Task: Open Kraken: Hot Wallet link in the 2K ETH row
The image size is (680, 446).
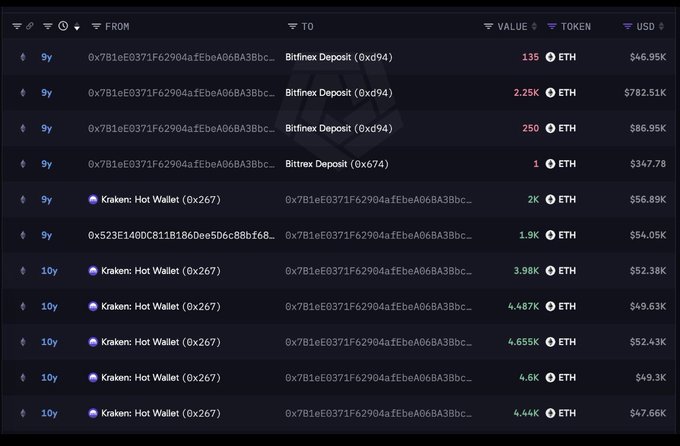Action: pyautogui.click(x=161, y=200)
